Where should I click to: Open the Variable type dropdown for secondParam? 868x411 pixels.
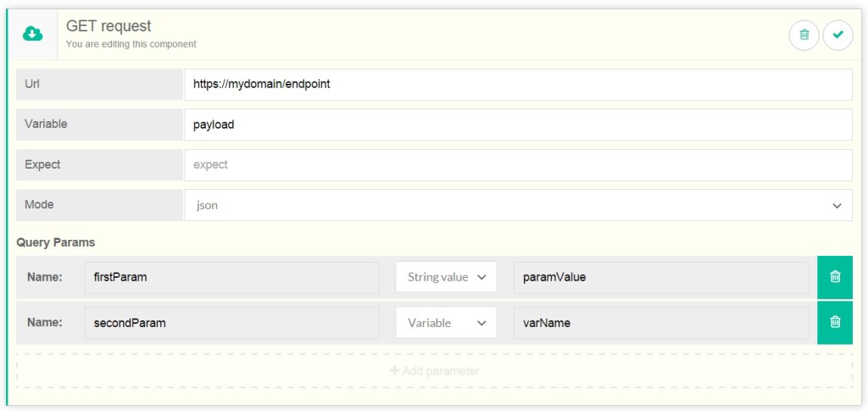(446, 322)
